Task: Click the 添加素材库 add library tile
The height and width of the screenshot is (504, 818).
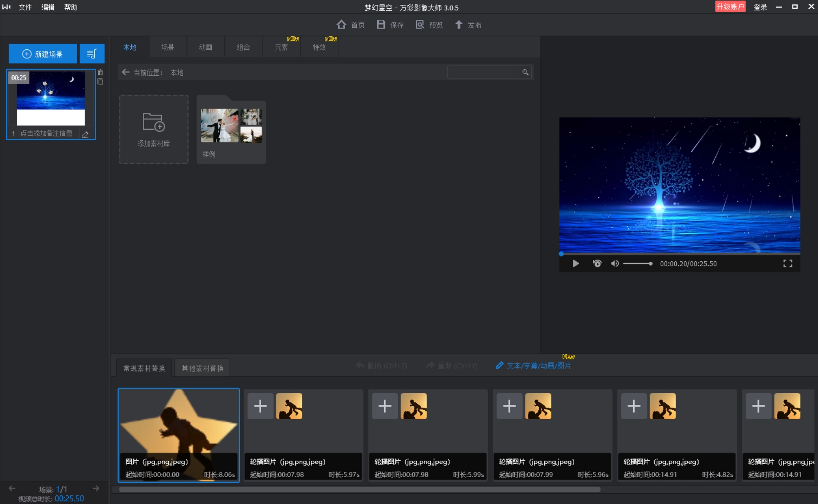Action: [154, 129]
